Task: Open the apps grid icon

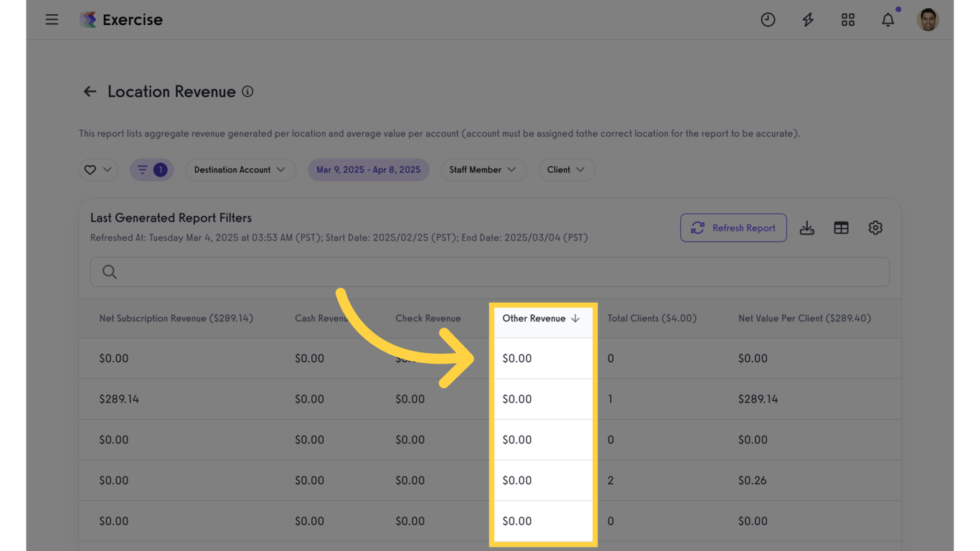Action: coord(848,19)
